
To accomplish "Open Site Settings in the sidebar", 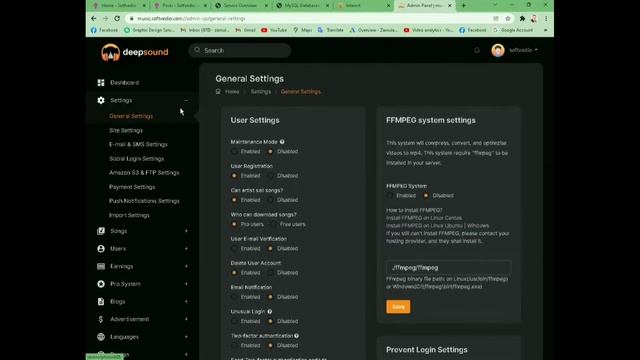I will tap(126, 130).
